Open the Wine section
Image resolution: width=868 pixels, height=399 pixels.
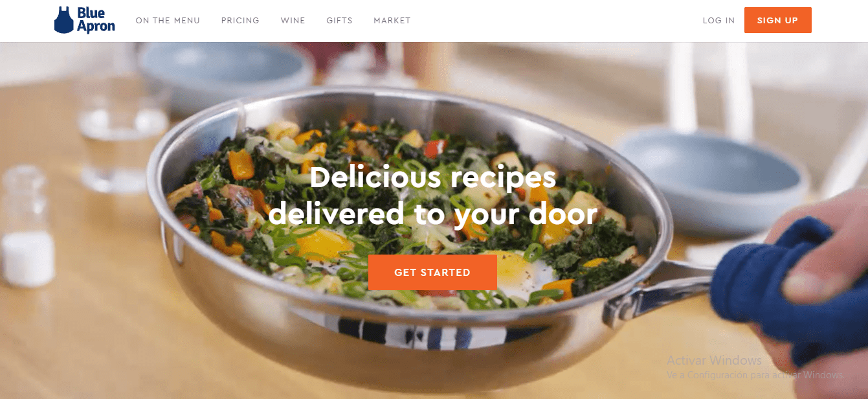(293, 21)
